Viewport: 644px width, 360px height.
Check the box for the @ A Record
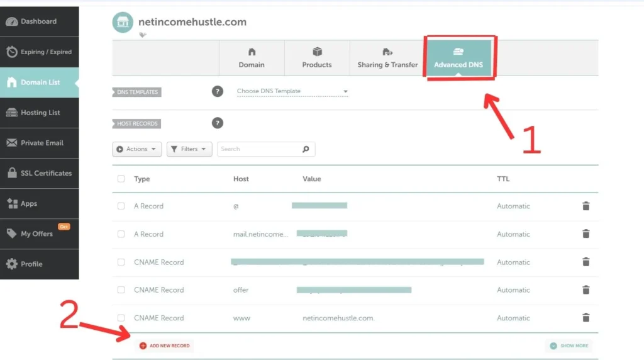pos(121,206)
